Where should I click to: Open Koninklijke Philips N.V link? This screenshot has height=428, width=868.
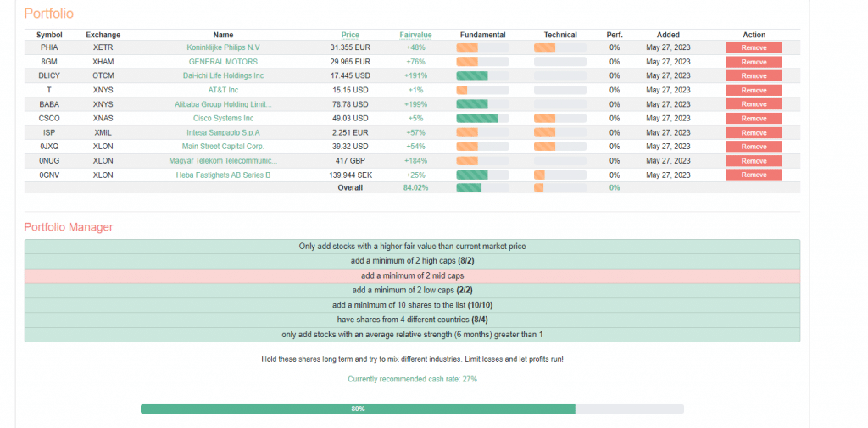click(x=223, y=47)
